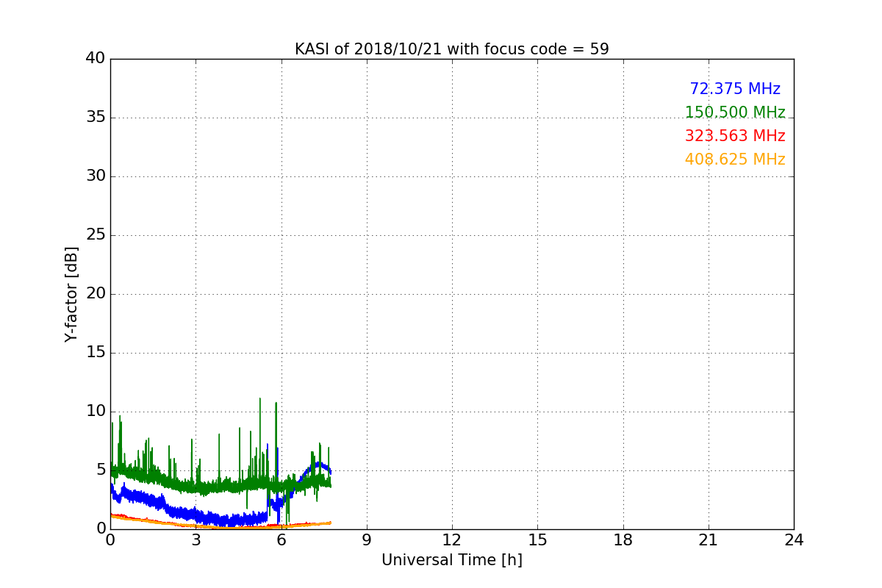Click the x-axis tick label 24
882x588 pixels.
(794, 540)
